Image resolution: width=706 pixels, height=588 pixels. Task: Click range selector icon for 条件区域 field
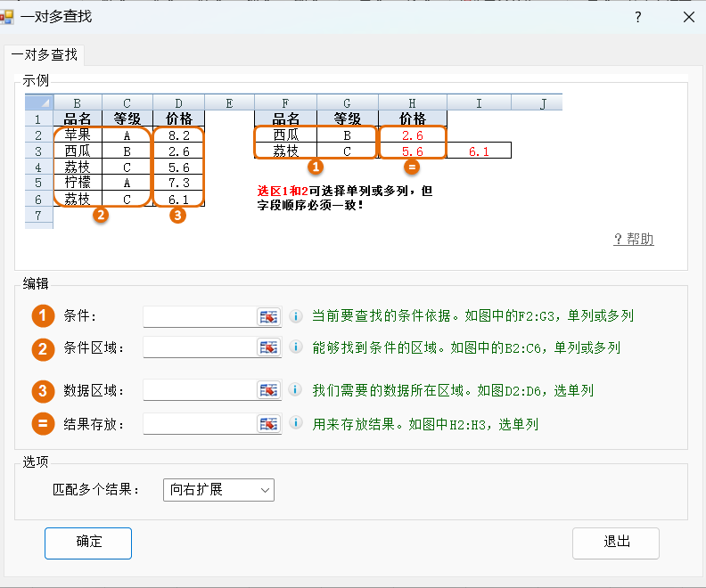269,347
